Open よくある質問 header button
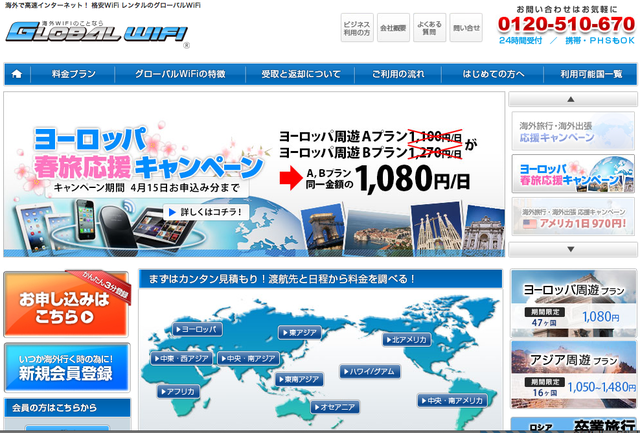 click(429, 28)
